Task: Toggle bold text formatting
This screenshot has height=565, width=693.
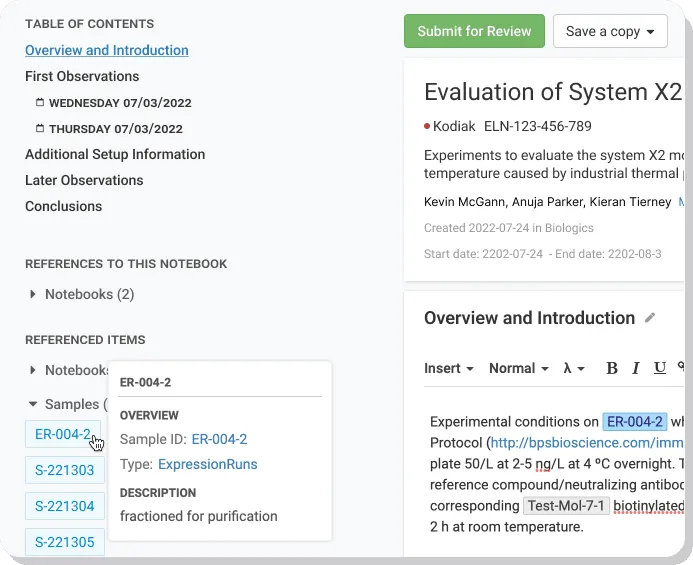Action: click(x=612, y=368)
